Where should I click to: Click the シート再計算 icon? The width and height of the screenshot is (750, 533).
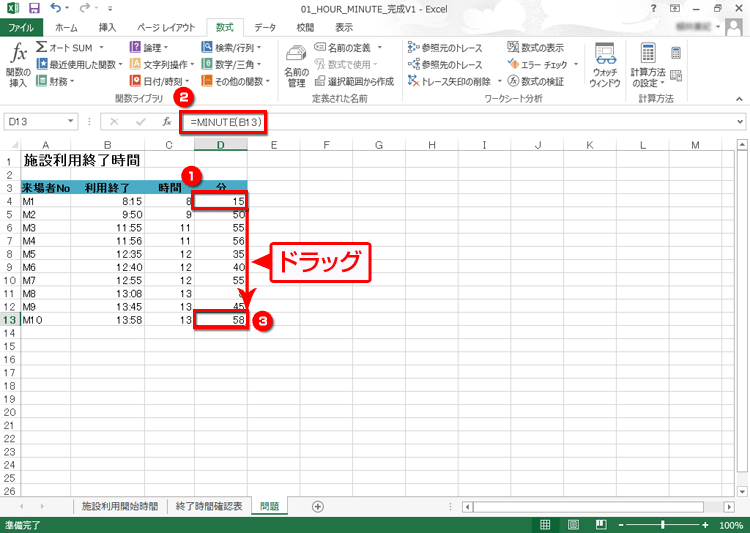tap(676, 75)
